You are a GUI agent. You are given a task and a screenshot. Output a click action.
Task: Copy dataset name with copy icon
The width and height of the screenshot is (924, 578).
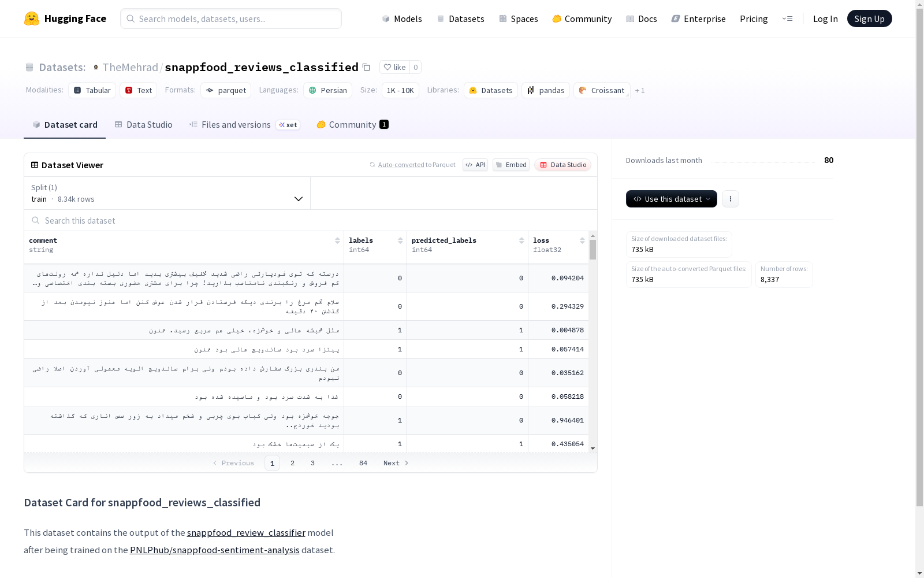point(366,67)
